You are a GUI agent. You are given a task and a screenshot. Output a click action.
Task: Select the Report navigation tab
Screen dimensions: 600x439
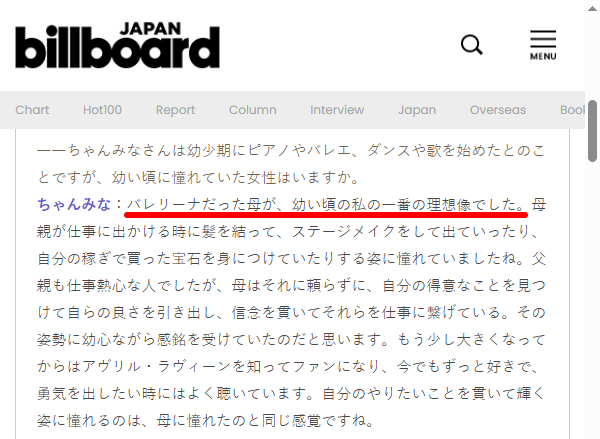pyautogui.click(x=176, y=110)
